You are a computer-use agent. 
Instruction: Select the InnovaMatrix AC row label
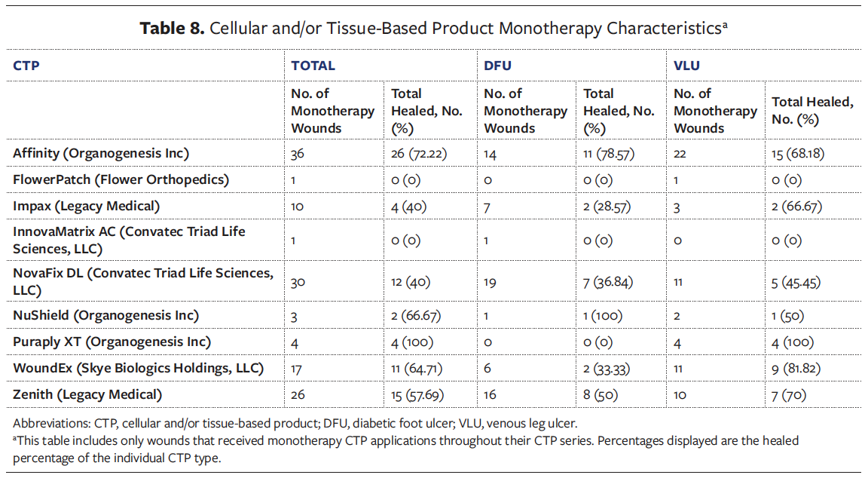(x=129, y=240)
